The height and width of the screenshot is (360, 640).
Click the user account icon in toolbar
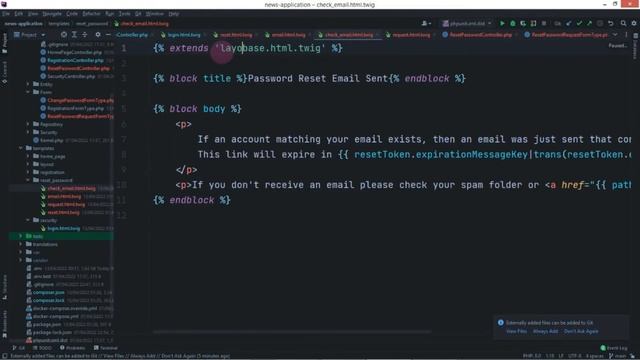click(426, 24)
